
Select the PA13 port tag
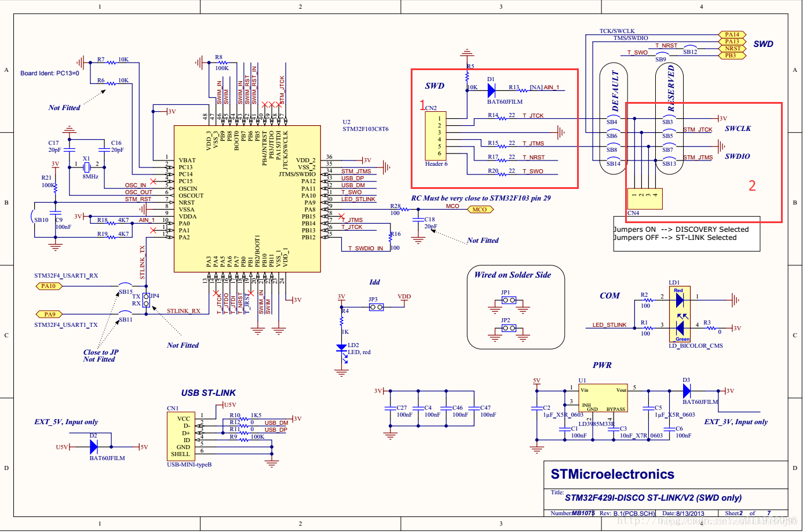732,42
